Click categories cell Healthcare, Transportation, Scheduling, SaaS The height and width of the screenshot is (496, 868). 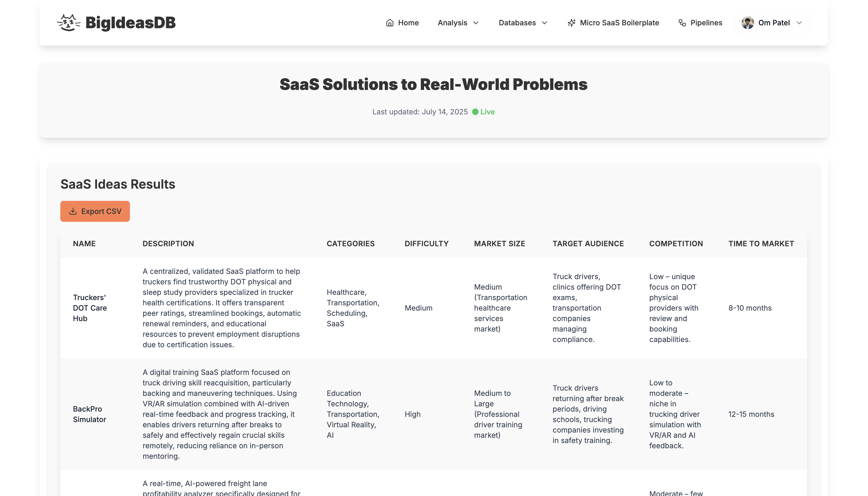[x=353, y=308]
